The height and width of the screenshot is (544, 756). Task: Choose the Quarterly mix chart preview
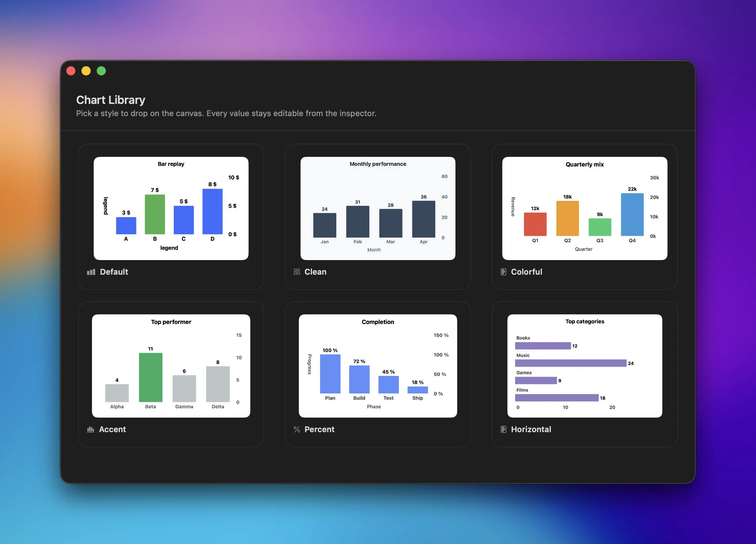pyautogui.click(x=585, y=208)
